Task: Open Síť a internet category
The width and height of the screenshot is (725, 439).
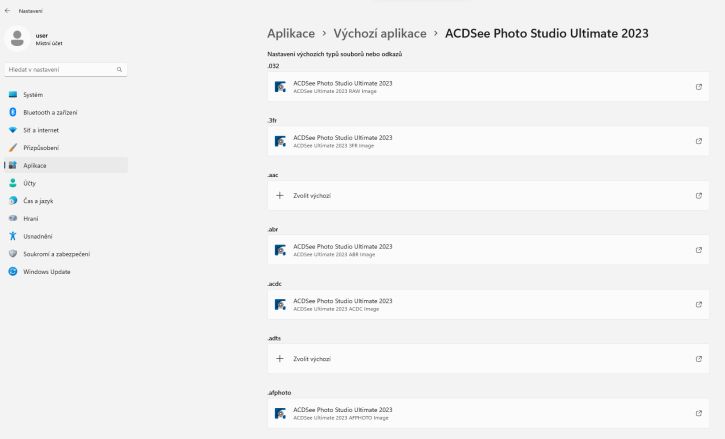Action: point(66,130)
